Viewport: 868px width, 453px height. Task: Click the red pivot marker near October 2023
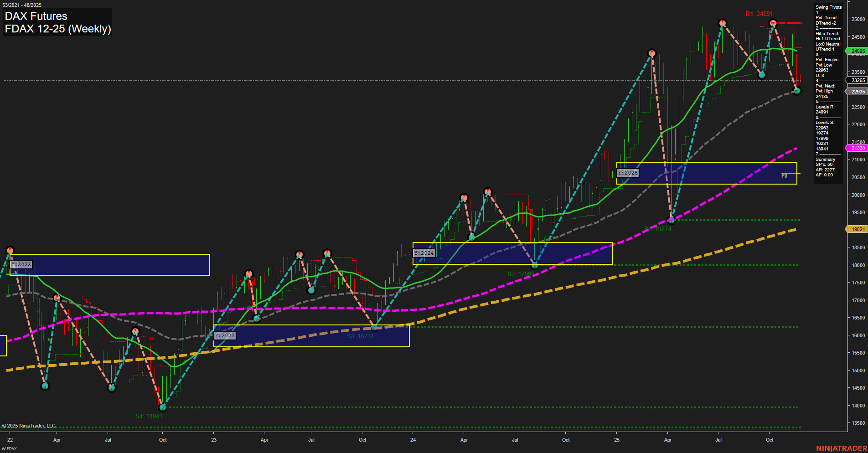(328, 252)
